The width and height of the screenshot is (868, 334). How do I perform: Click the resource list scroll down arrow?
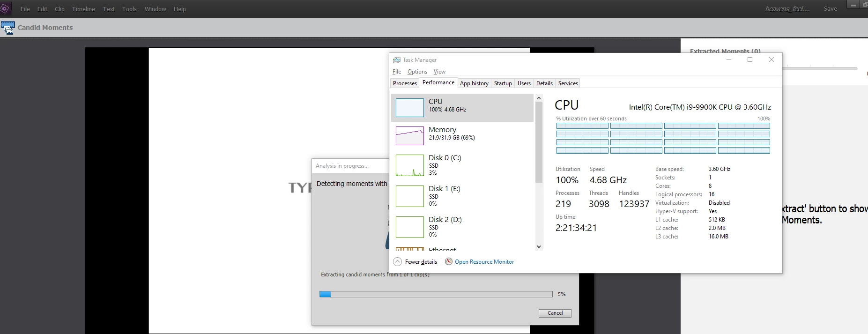(539, 247)
